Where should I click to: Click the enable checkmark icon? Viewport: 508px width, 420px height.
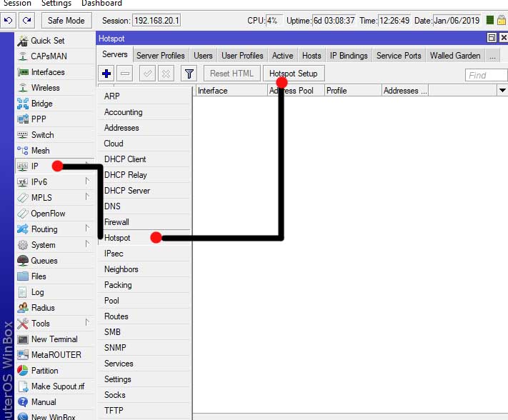coord(147,74)
